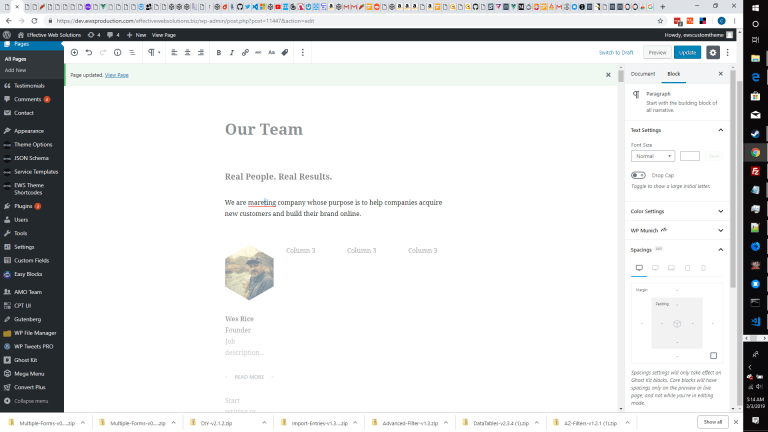Open Microsoft Edge from the taskbar
Viewport: 768px width, 432px height.
[755, 77]
